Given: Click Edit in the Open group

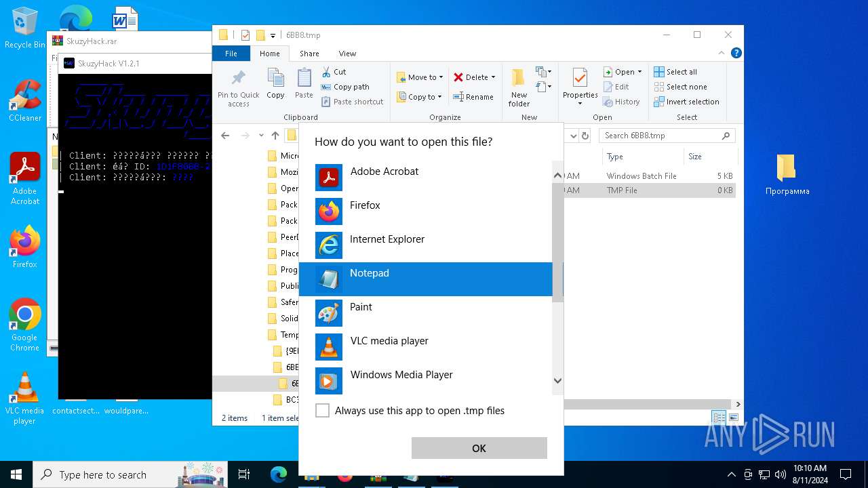Looking at the screenshot, I should coord(616,87).
